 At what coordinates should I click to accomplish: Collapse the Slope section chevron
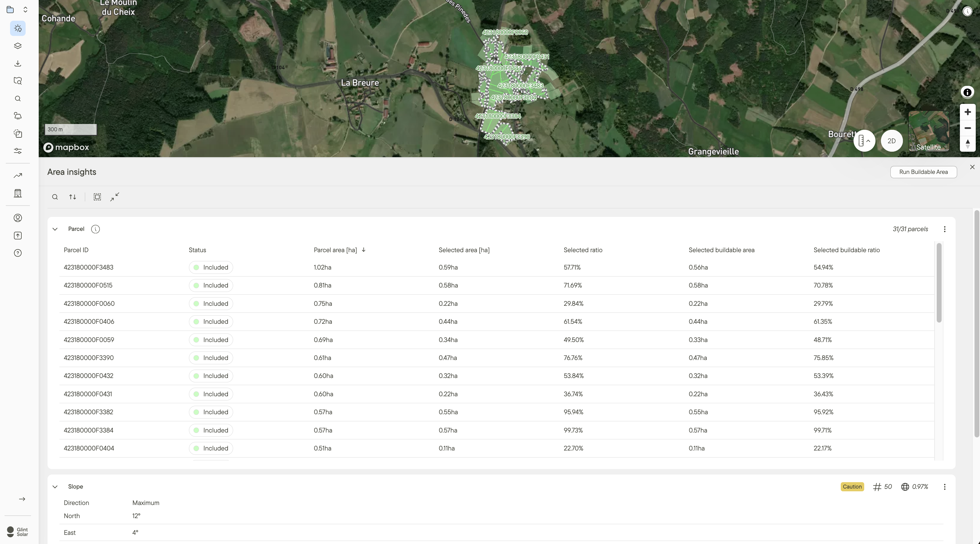tap(55, 487)
